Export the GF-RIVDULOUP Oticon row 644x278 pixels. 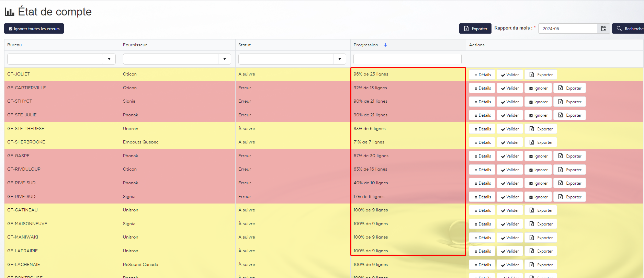point(569,170)
